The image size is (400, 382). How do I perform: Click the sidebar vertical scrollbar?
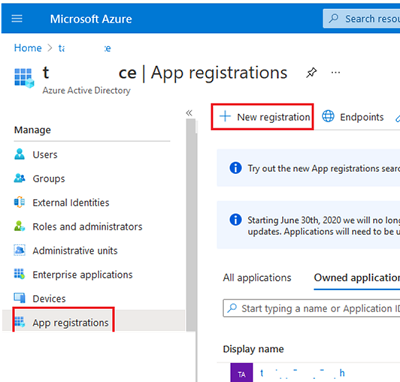pos(191,225)
